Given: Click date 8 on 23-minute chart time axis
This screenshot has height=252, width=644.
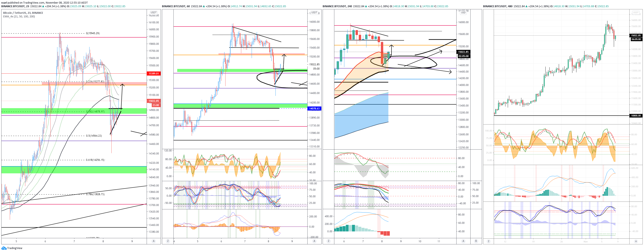Looking at the screenshot, I should click(x=103, y=241).
